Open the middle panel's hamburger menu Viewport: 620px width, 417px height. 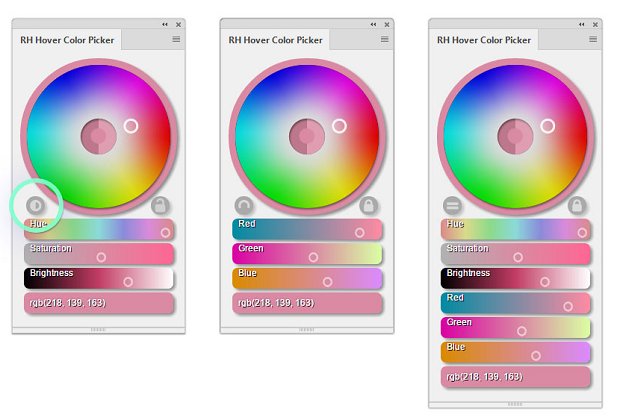(x=385, y=39)
